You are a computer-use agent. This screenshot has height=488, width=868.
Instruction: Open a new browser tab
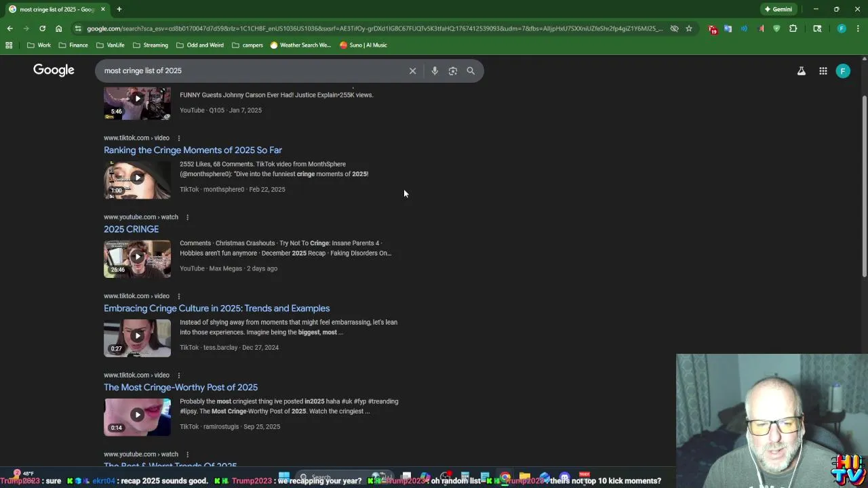[x=119, y=9]
